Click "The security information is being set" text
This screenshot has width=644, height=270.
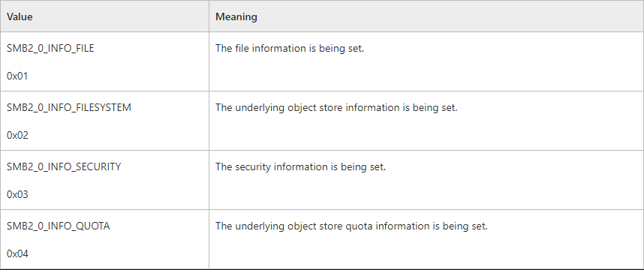[x=301, y=167]
